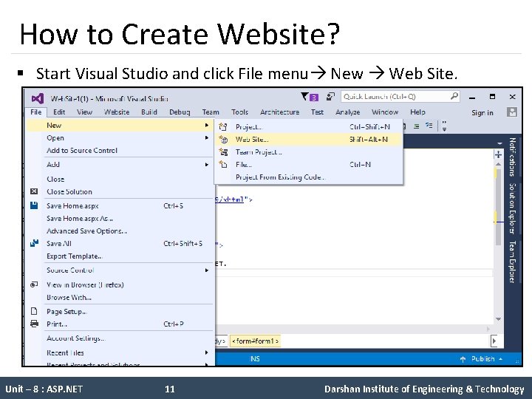Expand the Add submenu arrow
The width and height of the screenshot is (532, 399).
207,165
